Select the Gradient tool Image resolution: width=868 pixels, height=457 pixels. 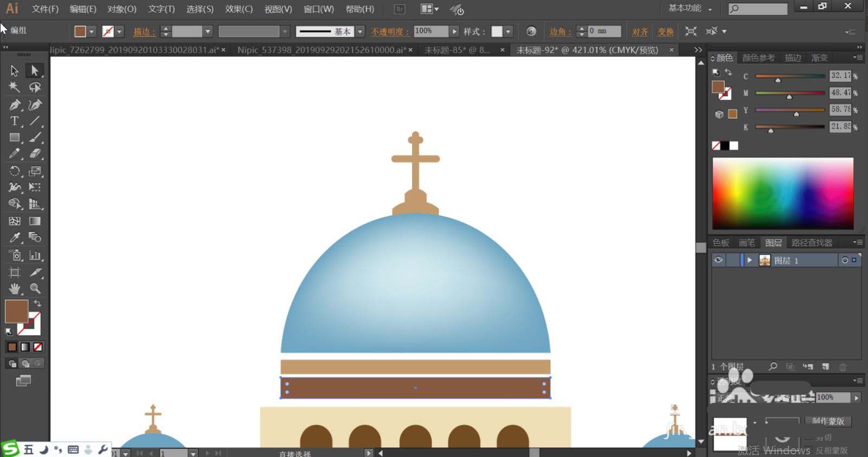pos(35,221)
